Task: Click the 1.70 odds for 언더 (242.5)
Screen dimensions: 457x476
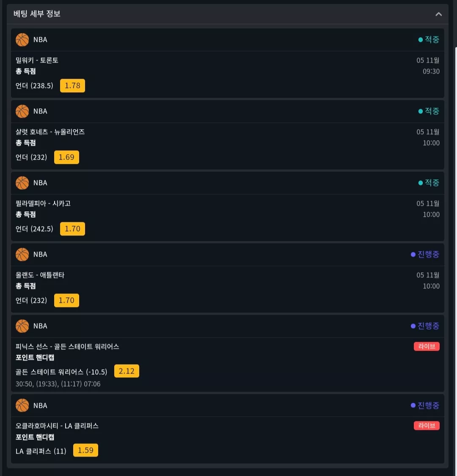Action: point(72,229)
